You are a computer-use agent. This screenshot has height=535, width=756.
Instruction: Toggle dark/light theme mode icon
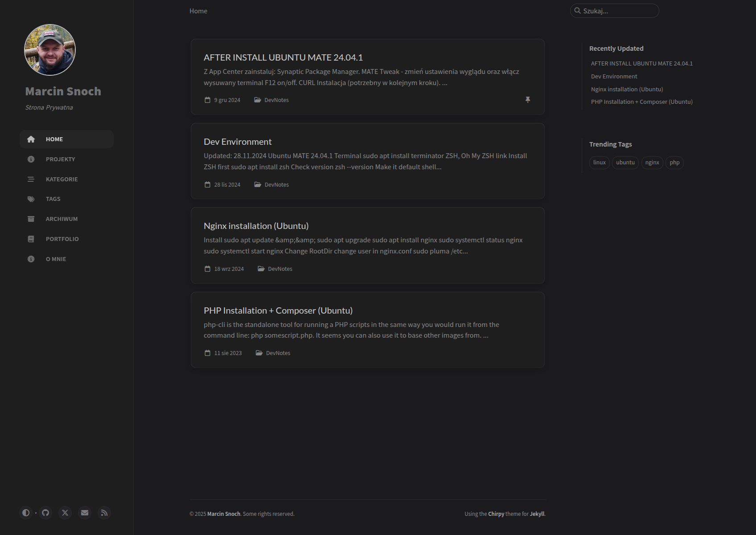click(26, 513)
